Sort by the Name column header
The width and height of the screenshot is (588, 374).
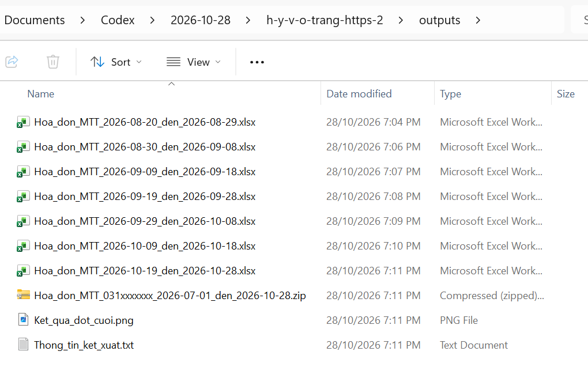click(x=40, y=94)
